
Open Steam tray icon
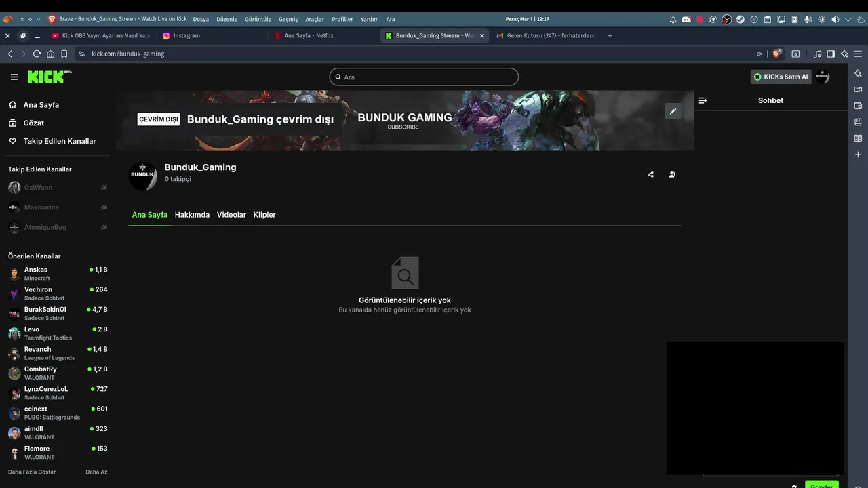click(741, 20)
